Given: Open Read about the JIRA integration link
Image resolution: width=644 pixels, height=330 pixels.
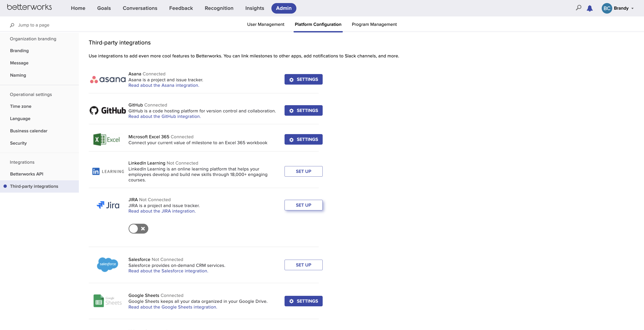Looking at the screenshot, I should (162, 211).
